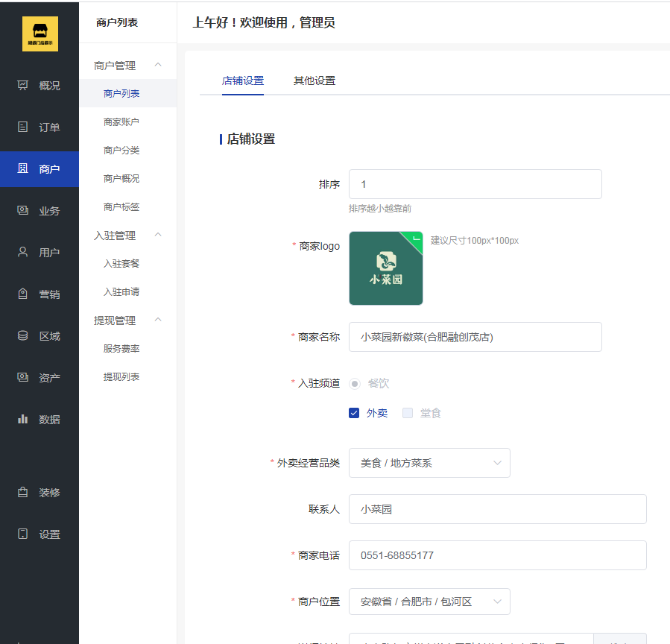670x644 pixels.
Task: Open 服务费率 submenu item
Action: 121,348
